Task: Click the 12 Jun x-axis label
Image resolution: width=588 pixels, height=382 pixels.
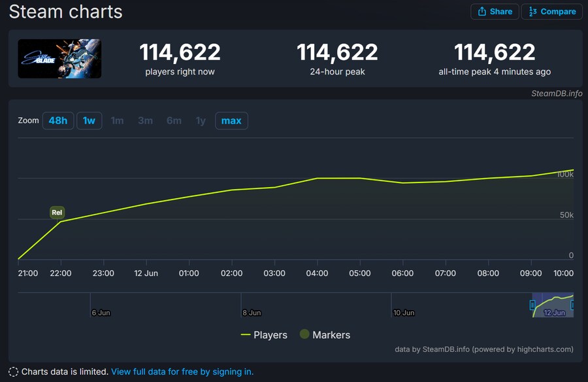Action: pos(146,273)
